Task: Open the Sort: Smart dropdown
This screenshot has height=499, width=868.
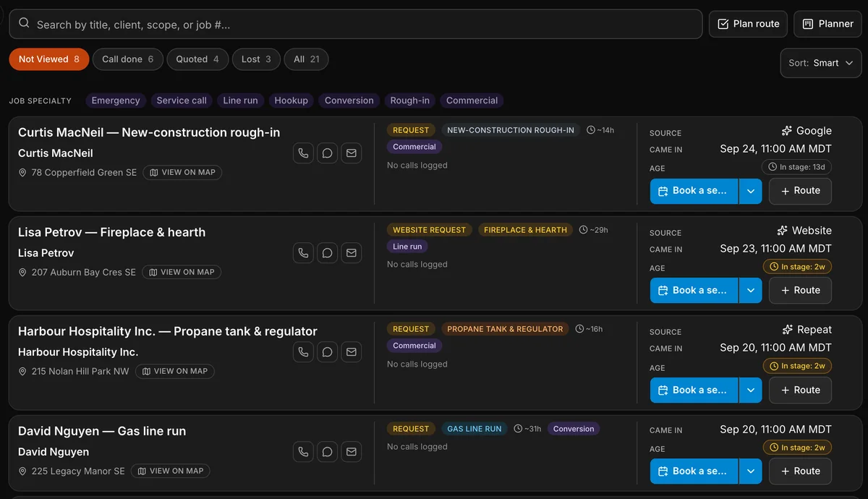Action: [x=821, y=63]
